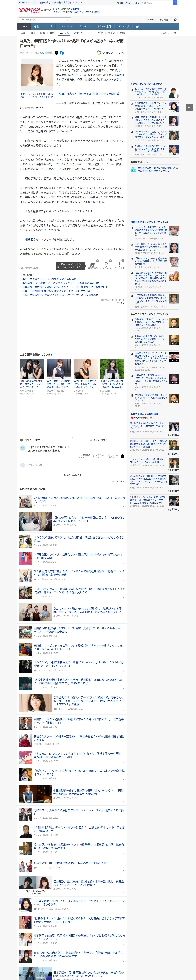Open the ヘルプ link at the top

coord(136,3)
